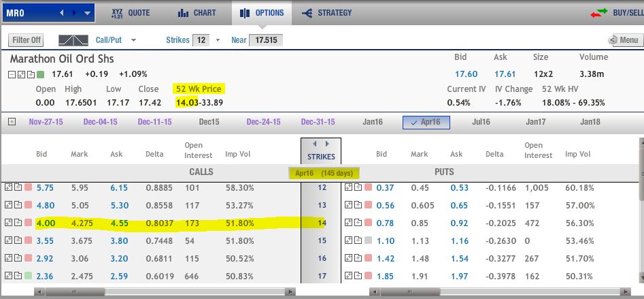Click the green square next to the 17.61 quote

click(x=40, y=74)
